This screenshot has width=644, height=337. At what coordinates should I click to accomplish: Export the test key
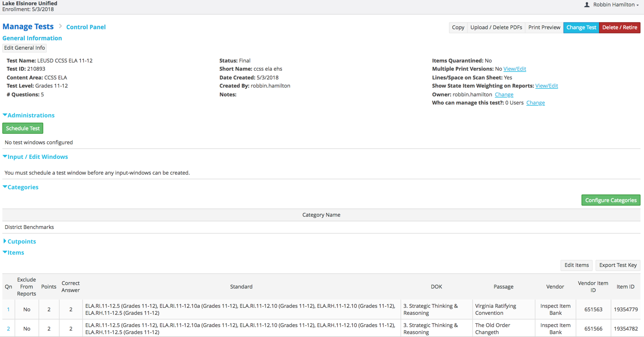[x=618, y=265]
